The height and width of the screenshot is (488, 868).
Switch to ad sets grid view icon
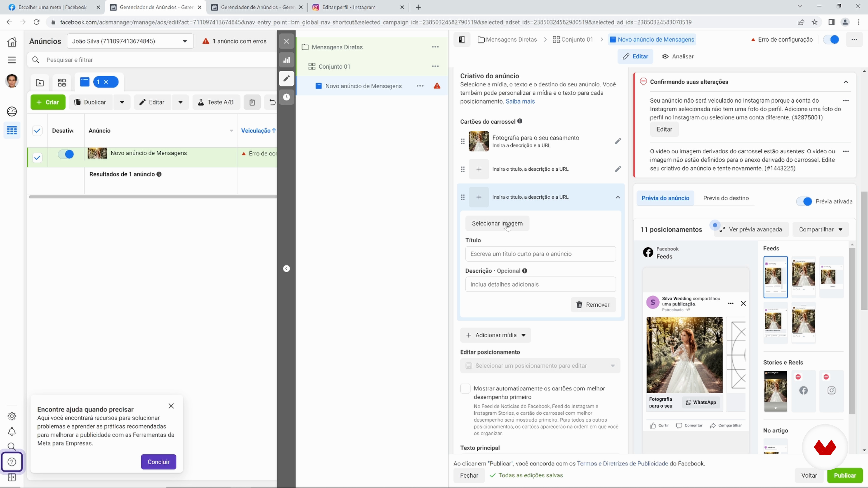(62, 82)
